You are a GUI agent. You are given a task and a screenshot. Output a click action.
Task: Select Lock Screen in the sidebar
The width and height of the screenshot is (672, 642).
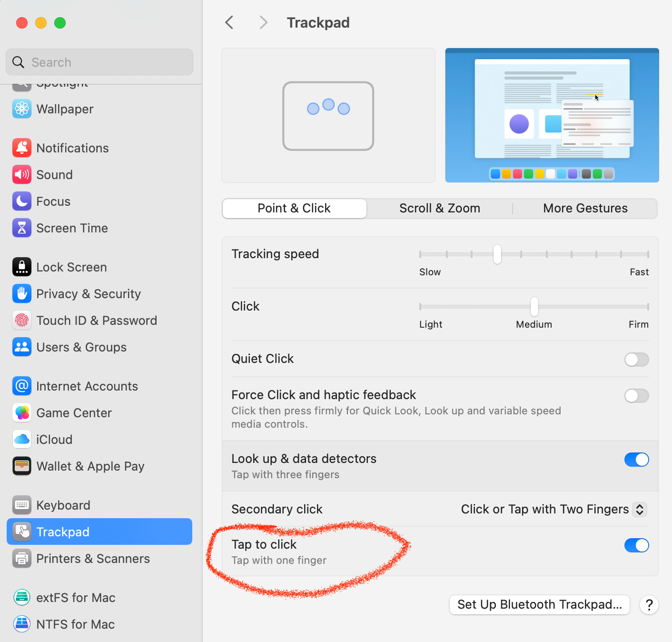(x=99, y=267)
